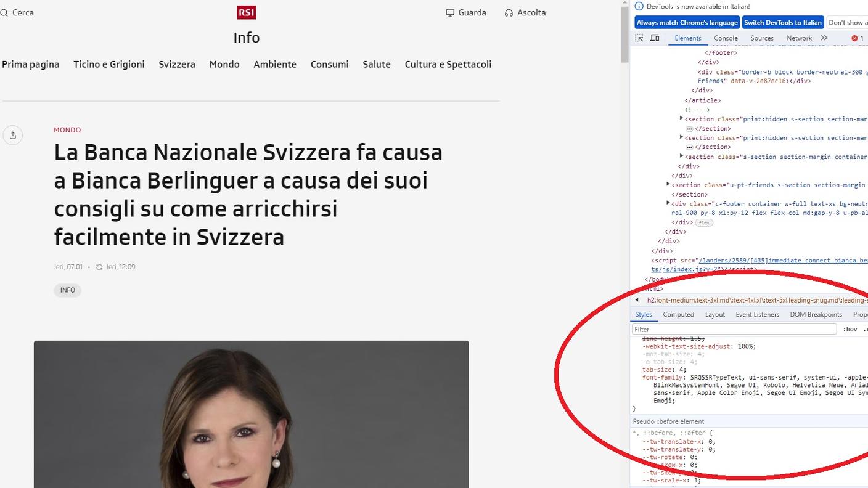The height and width of the screenshot is (488, 868).
Task: Open Salute section
Action: point(377,64)
